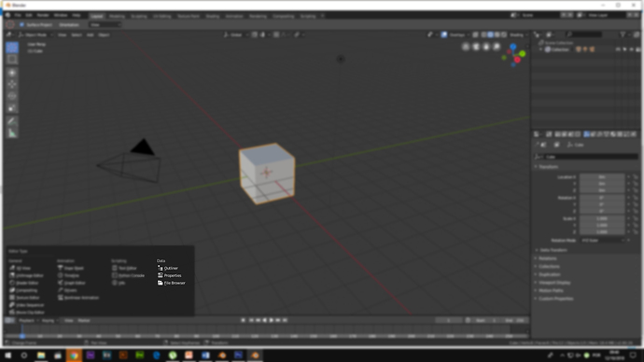The height and width of the screenshot is (362, 644).
Task: Select the Scale tool
Action: [x=12, y=108]
